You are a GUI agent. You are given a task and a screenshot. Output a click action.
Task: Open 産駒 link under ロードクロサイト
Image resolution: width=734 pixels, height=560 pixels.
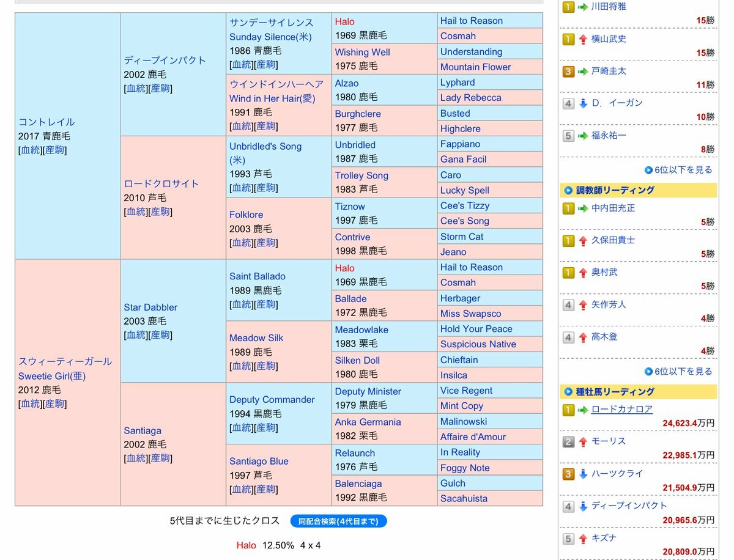pyautogui.click(x=160, y=212)
